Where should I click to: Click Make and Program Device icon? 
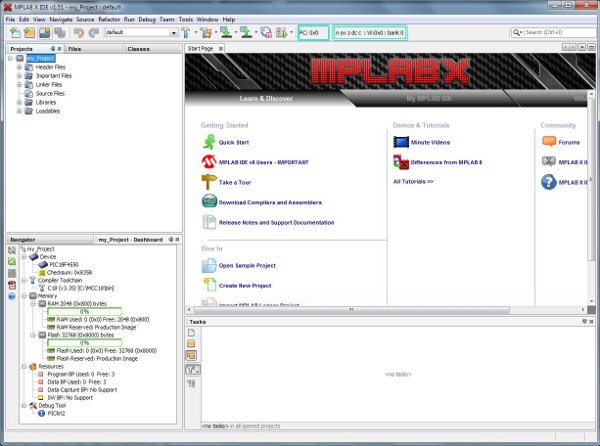226,33
